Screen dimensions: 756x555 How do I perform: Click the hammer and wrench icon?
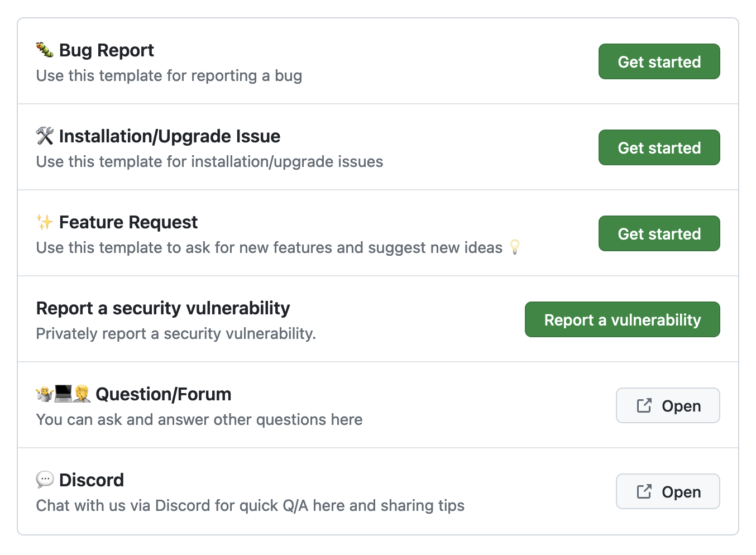45,136
